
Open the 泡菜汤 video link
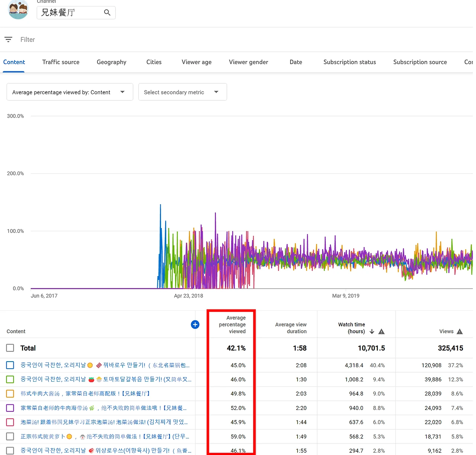point(104,422)
